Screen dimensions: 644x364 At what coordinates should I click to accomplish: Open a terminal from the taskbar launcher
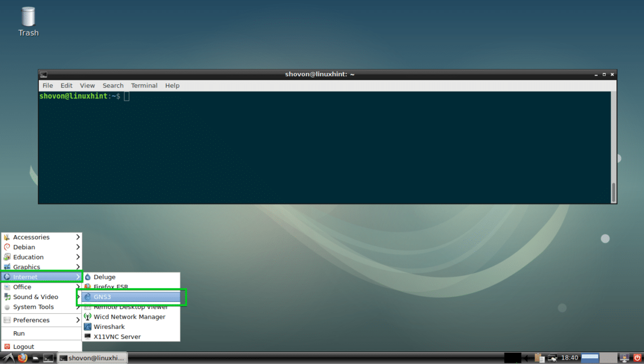coord(48,358)
